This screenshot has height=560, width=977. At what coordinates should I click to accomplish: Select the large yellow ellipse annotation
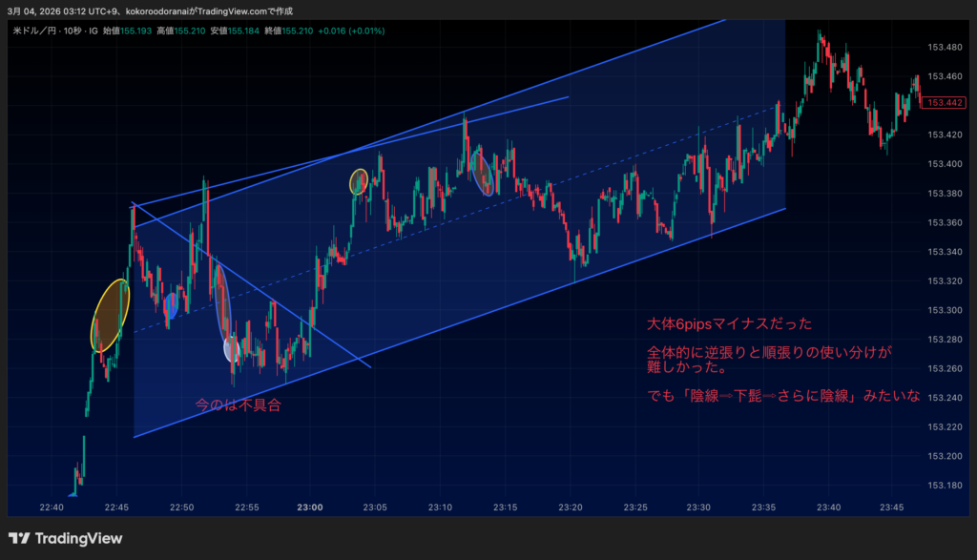(x=110, y=315)
